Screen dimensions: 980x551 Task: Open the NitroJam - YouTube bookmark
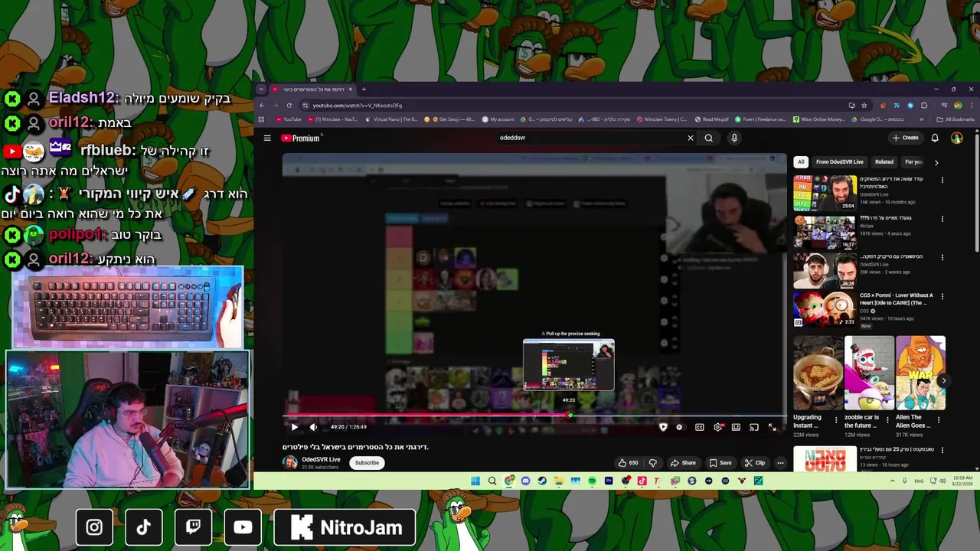[x=332, y=119]
